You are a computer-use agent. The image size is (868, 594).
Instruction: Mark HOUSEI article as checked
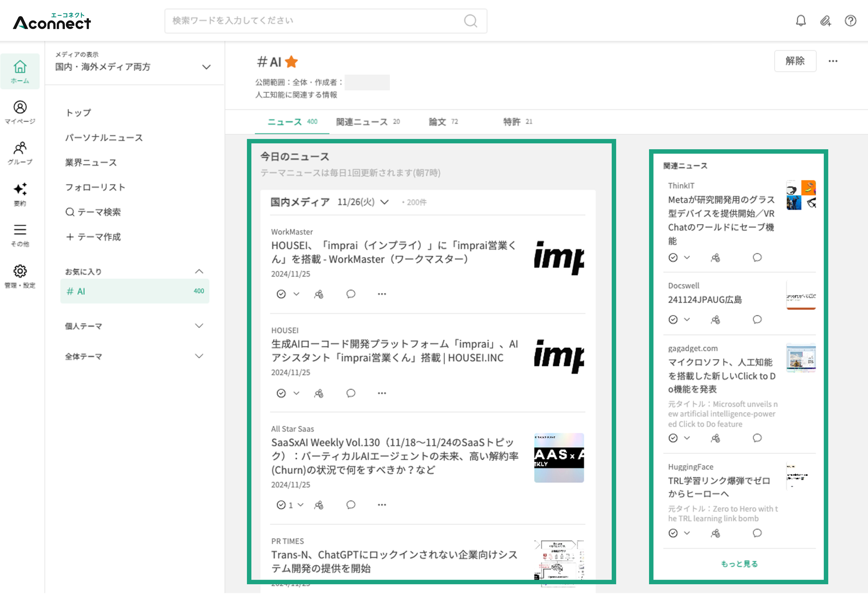(281, 394)
